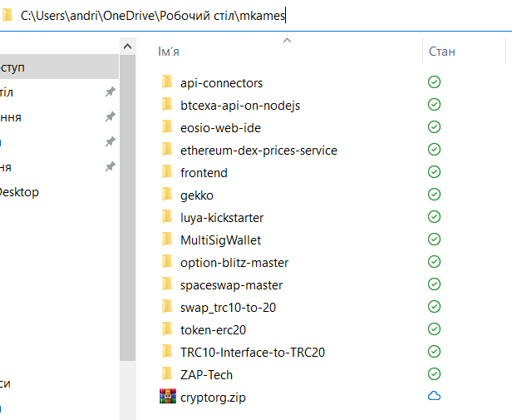This screenshot has width=512, height=420.
Task: Select the spaceswap-master folder icon
Action: [167, 284]
